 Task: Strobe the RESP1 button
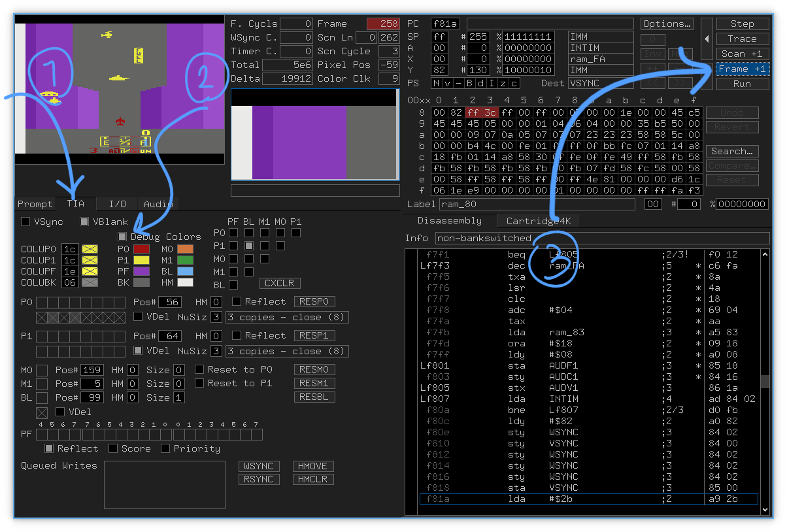(314, 335)
